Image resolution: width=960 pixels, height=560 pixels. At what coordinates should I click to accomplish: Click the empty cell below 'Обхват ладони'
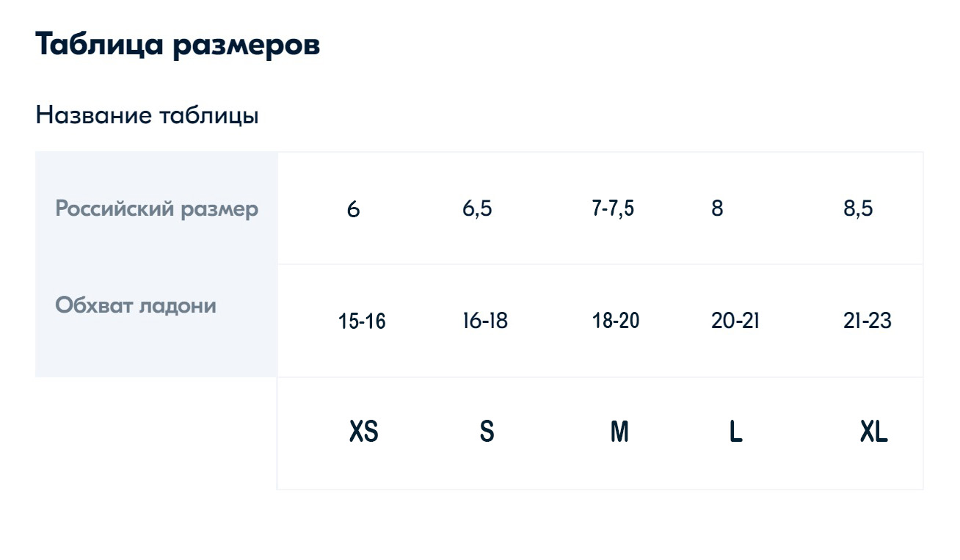pyautogui.click(x=156, y=433)
